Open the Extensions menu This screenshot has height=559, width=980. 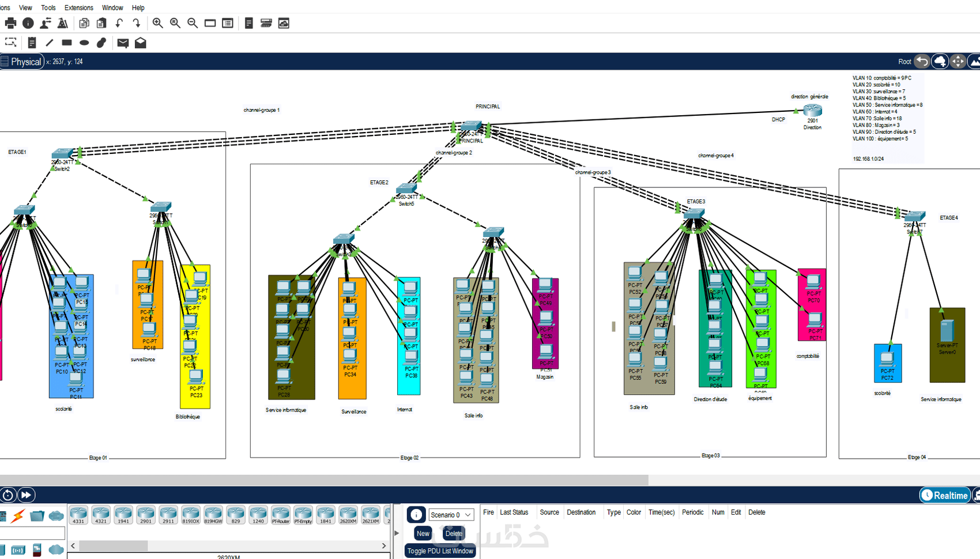78,7
